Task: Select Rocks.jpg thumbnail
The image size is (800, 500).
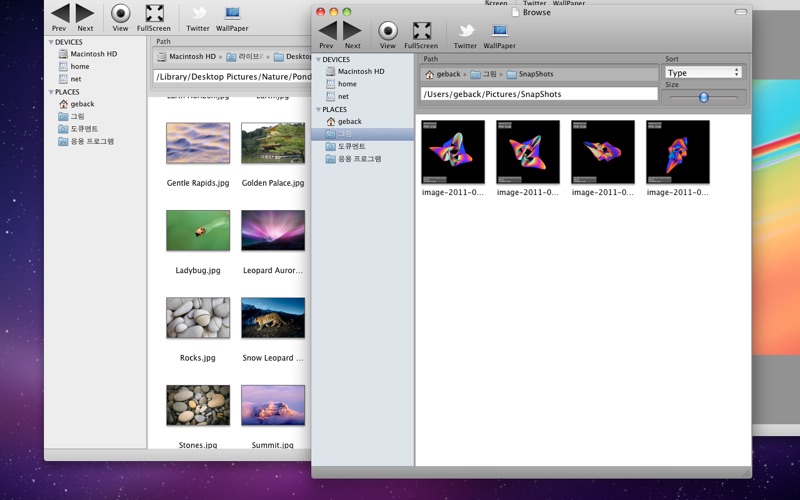Action: [198, 318]
